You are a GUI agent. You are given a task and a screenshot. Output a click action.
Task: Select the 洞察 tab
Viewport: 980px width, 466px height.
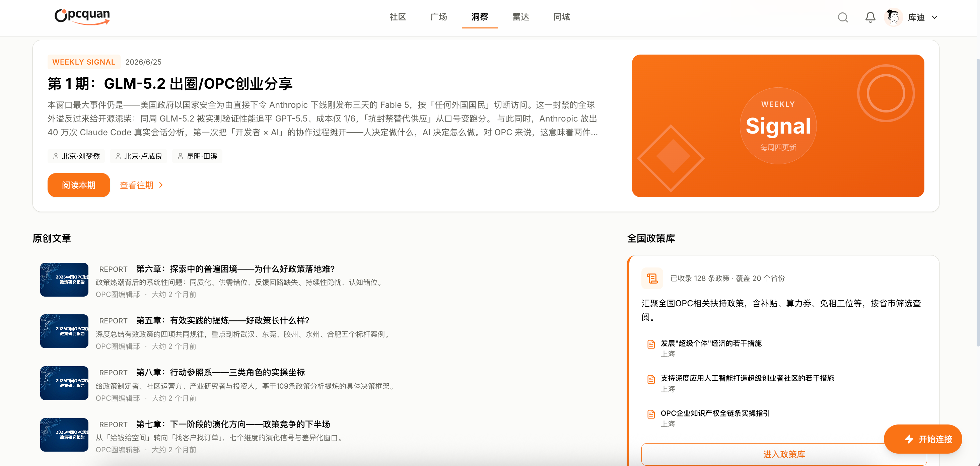(479, 17)
